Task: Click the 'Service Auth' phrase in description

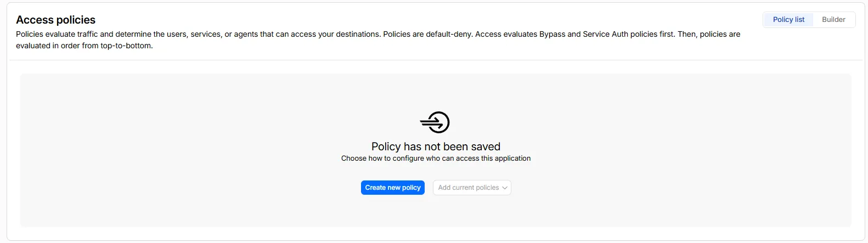Action: pos(605,34)
